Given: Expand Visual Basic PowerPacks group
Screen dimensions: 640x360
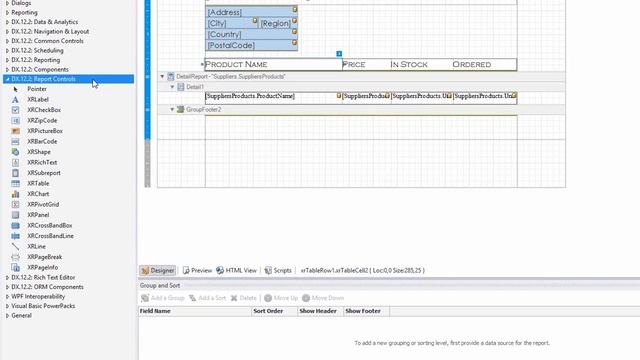Looking at the screenshot, I should [8, 306].
